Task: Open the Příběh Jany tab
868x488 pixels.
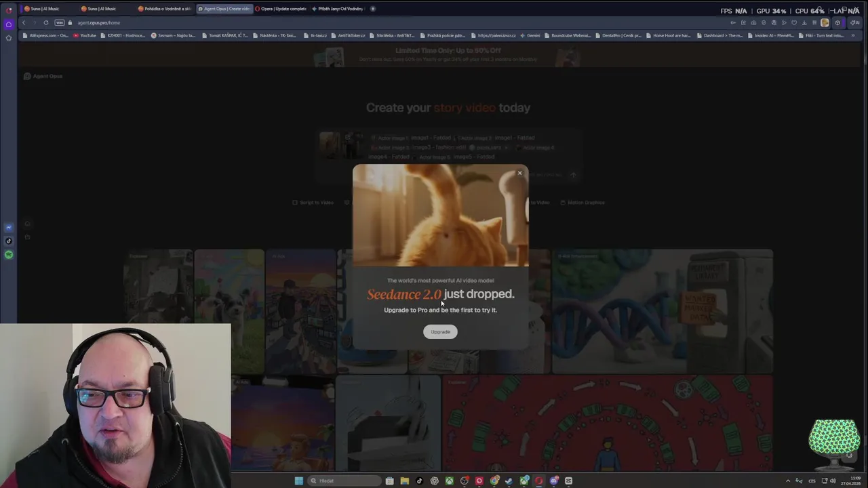Action: coord(338,9)
